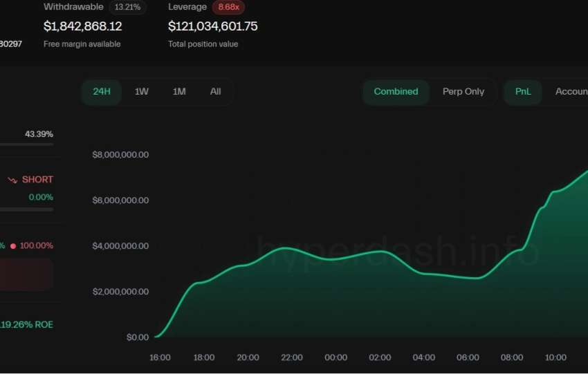Switch to the Account value chart
The width and height of the screenshot is (588, 374).
(x=571, y=91)
